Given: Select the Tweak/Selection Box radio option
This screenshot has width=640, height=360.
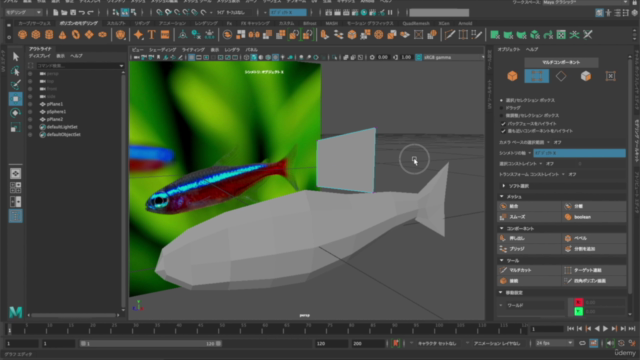Looking at the screenshot, I should click(x=502, y=116).
